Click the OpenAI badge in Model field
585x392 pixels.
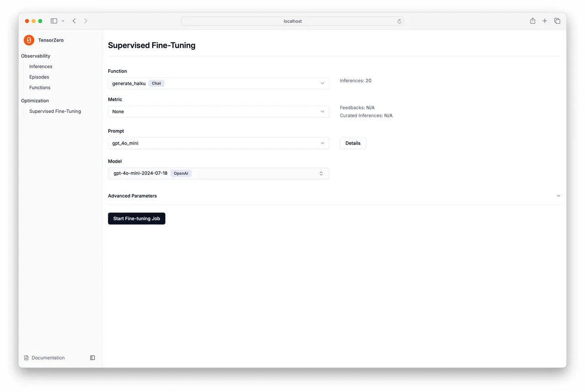tap(181, 174)
